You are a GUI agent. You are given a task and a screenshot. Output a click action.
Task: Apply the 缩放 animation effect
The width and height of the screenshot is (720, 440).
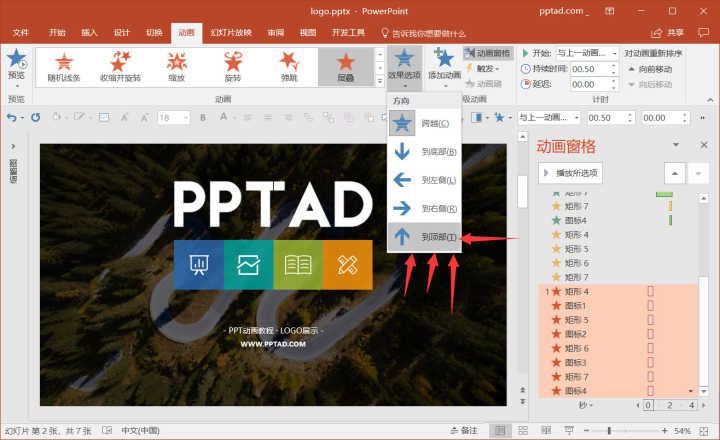tap(176, 67)
